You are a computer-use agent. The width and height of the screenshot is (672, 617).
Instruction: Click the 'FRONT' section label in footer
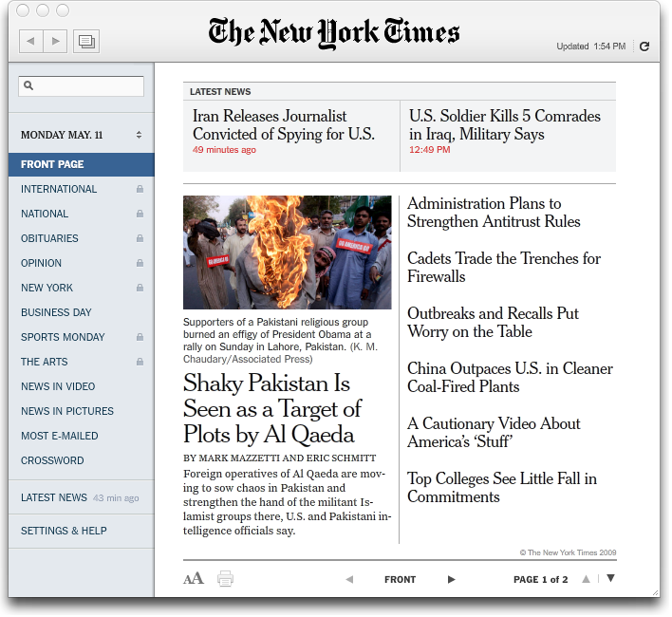coord(401,581)
